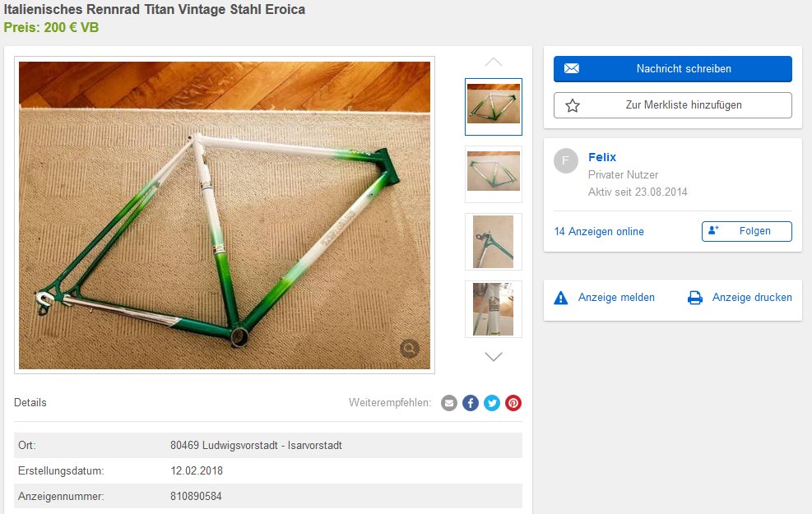Share listing on Twitter

492,403
